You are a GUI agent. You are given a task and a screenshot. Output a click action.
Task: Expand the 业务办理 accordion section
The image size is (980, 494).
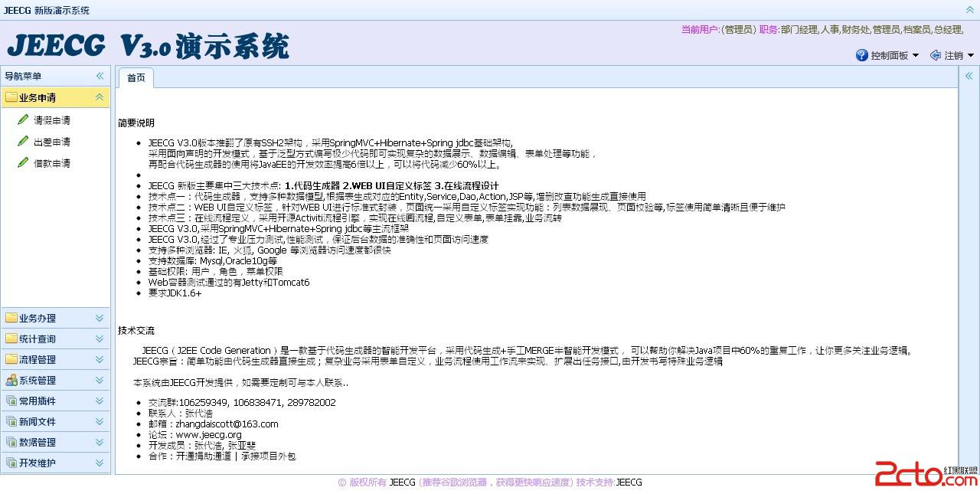coord(100,318)
